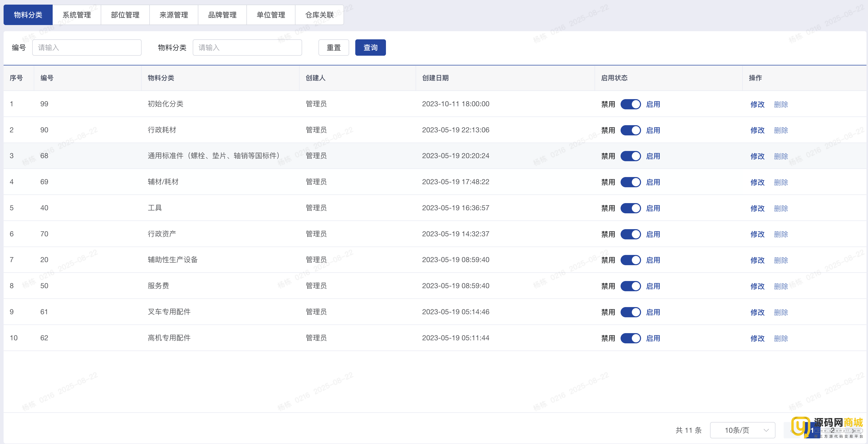Image resolution: width=868 pixels, height=444 pixels.
Task: Go to page 2 in pagination
Action: pos(832,430)
